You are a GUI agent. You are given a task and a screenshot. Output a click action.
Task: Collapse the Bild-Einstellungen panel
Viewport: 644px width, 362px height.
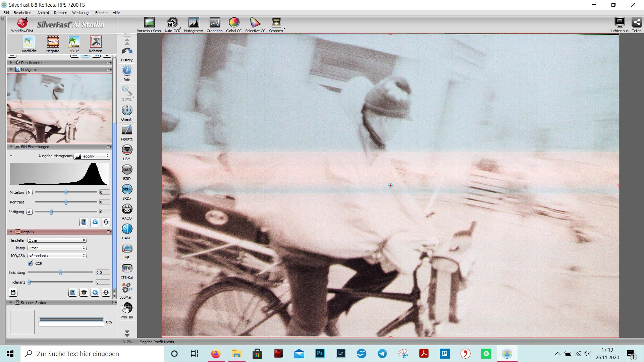(11, 146)
